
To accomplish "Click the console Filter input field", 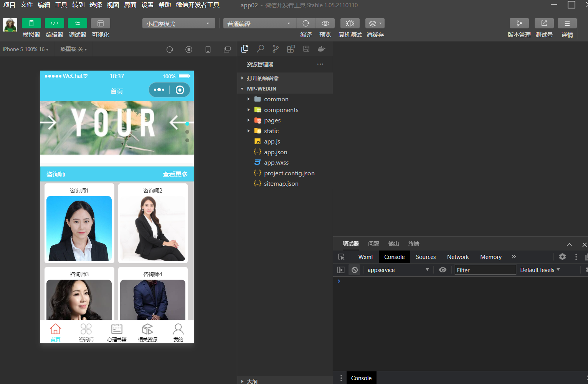I will (x=485, y=270).
